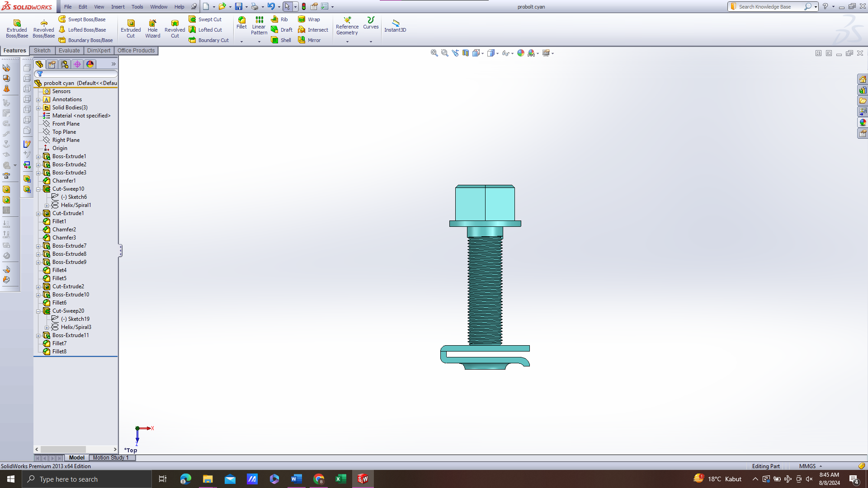The width and height of the screenshot is (868, 488).
Task: Choose the Fillet tool
Action: pos(241,23)
